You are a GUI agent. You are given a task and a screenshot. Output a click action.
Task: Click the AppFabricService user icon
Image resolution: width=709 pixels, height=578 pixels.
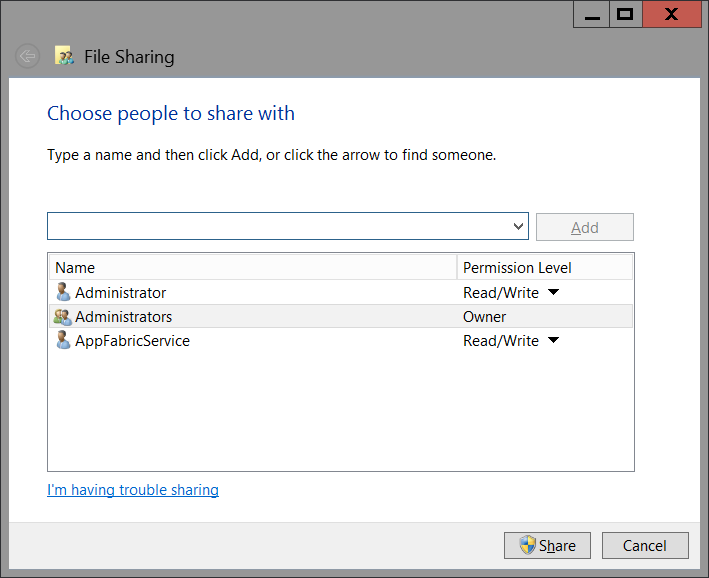pos(63,340)
